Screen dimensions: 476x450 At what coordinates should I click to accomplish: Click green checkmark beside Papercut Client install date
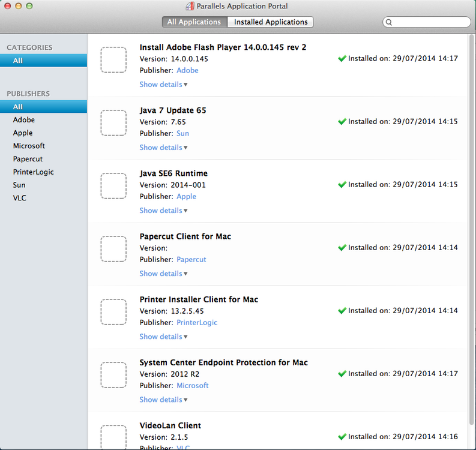(342, 248)
